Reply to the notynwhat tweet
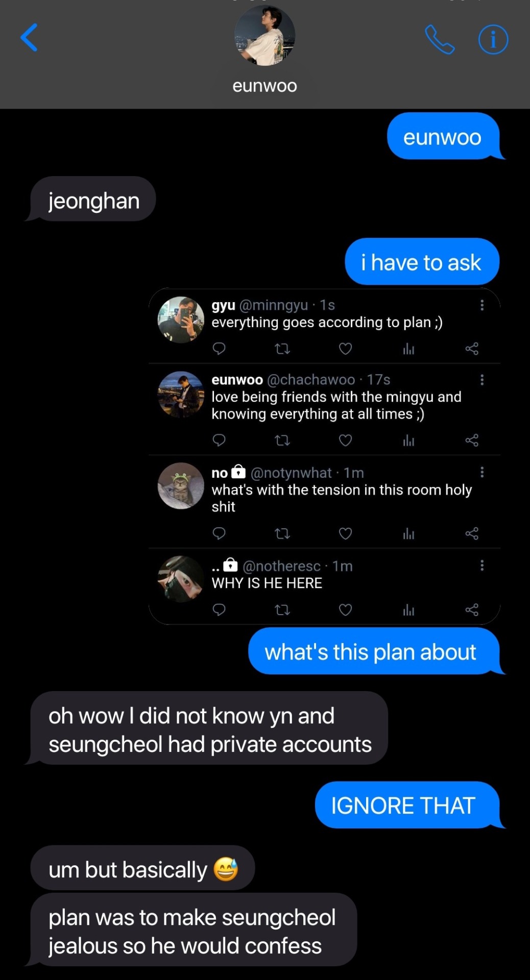530x980 pixels. (219, 533)
